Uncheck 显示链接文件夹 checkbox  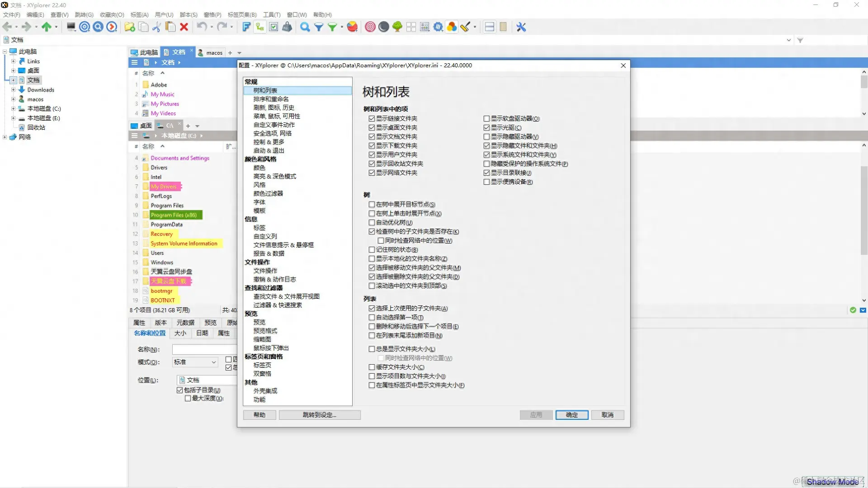[x=372, y=119]
